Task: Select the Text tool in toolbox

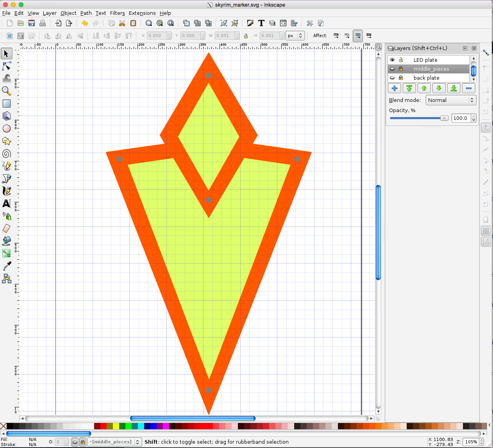Action: pos(7,204)
